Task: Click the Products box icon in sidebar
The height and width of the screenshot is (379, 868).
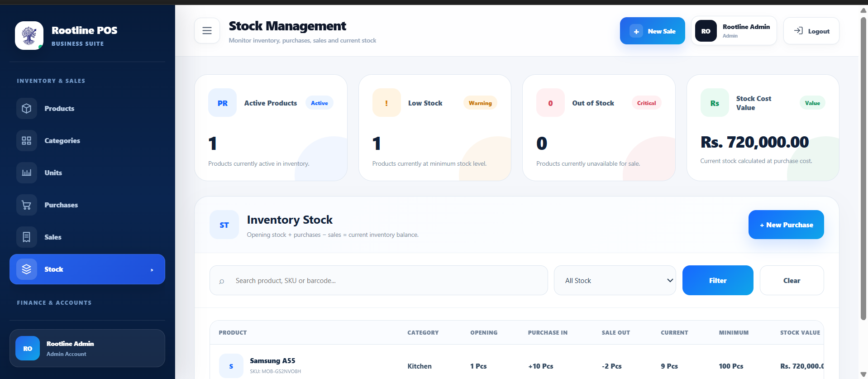Action: coord(27,109)
